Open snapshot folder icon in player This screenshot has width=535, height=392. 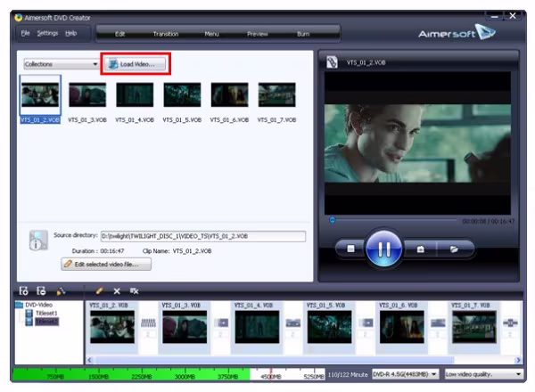click(454, 249)
